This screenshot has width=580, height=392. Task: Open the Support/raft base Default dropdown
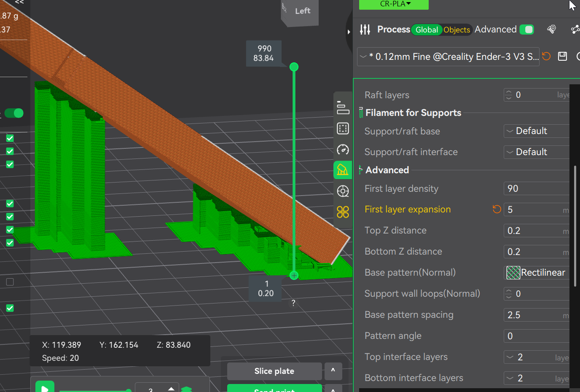click(x=536, y=131)
